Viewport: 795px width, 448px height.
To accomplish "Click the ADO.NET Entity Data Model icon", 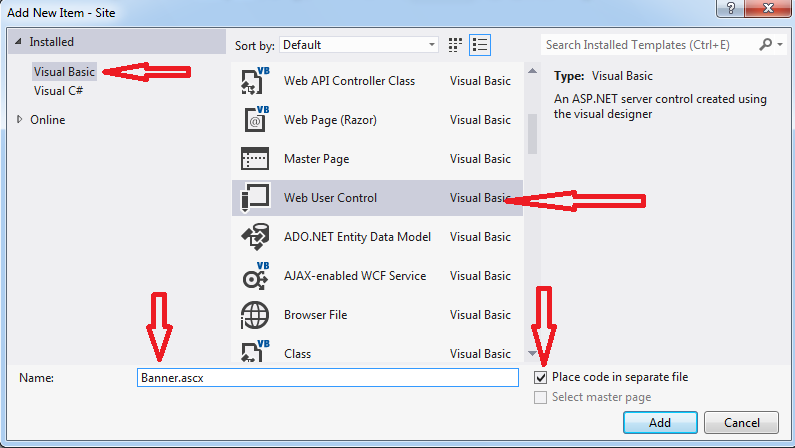I will [254, 237].
